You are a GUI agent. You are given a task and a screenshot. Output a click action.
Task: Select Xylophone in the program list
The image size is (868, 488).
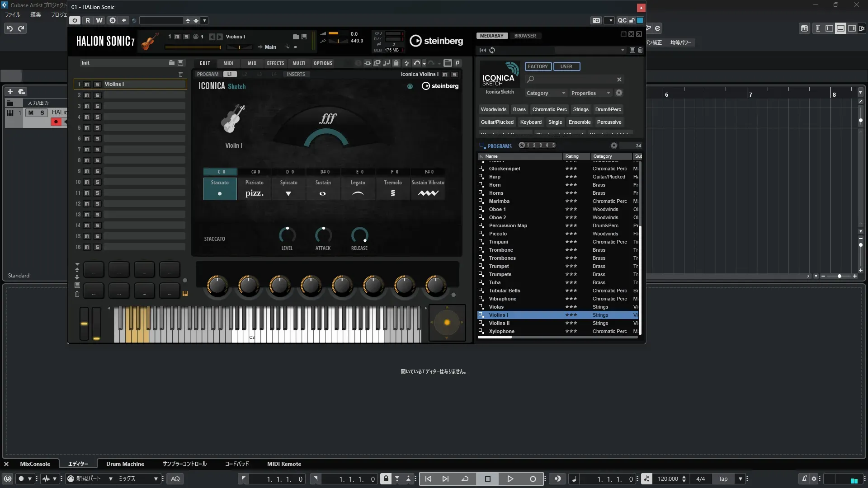pyautogui.click(x=501, y=331)
